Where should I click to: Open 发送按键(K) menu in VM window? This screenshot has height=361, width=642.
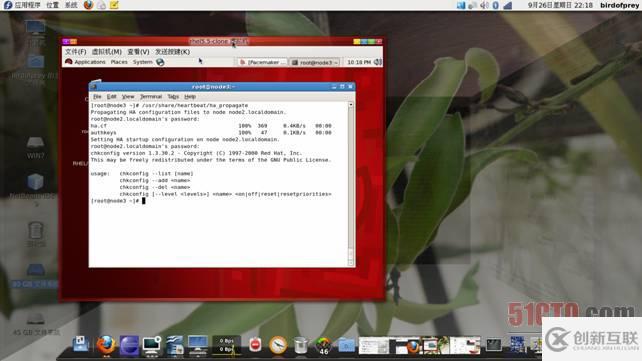172,52
